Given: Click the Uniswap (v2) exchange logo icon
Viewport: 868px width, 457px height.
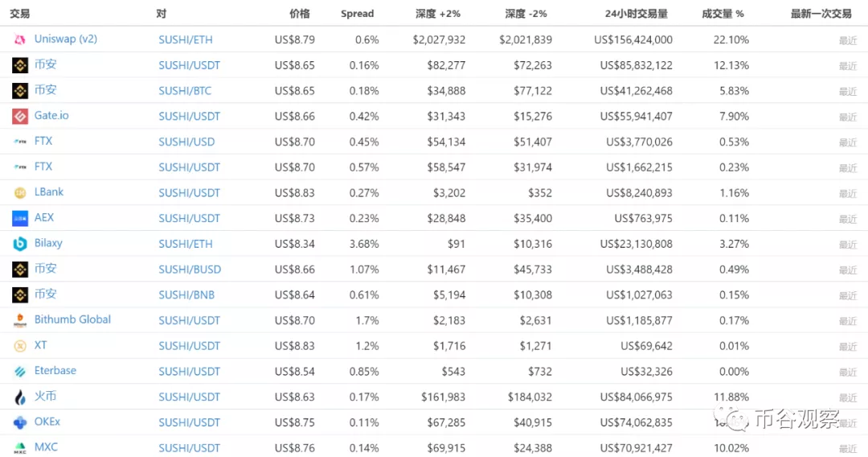Looking at the screenshot, I should 20,39.
